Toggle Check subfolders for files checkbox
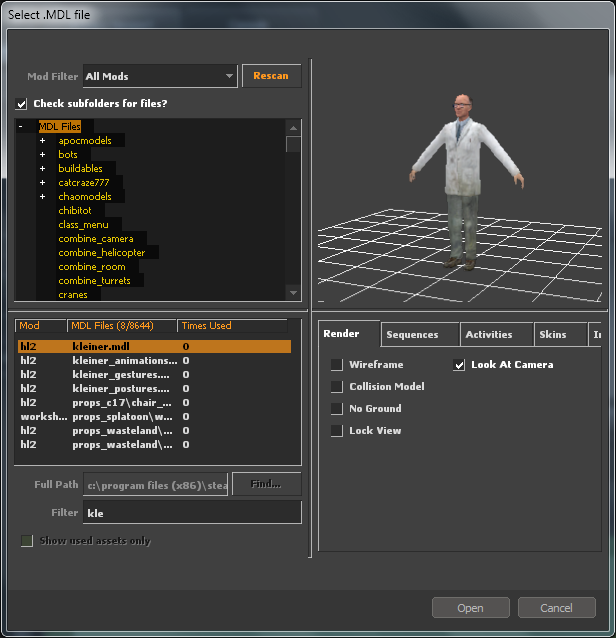 (21, 104)
